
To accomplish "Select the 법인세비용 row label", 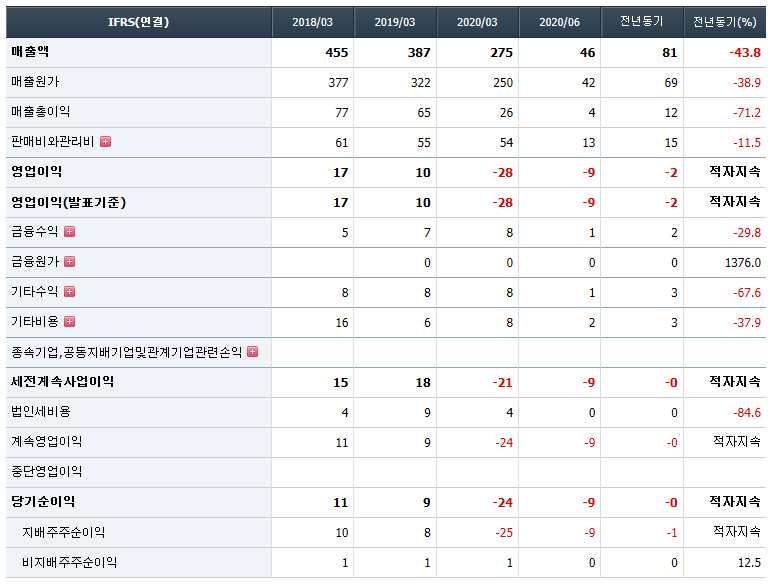I will [41, 412].
